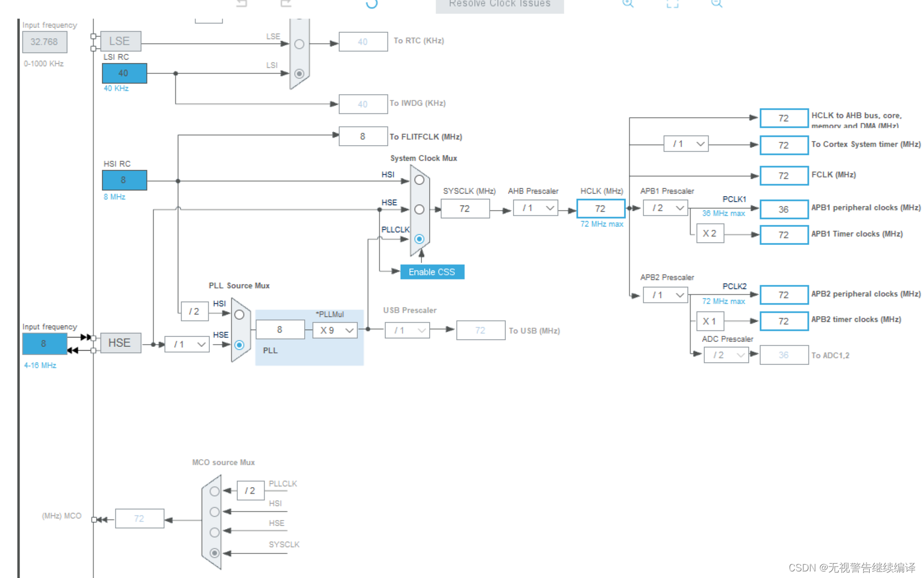924x578 pixels.
Task: Click the APB1 X 2 multiplier box
Action: coord(710,233)
